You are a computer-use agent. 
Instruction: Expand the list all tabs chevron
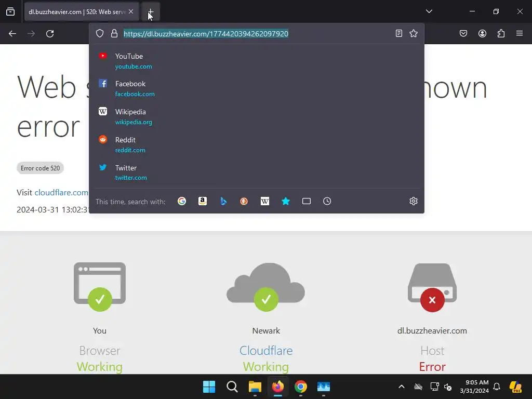429,11
